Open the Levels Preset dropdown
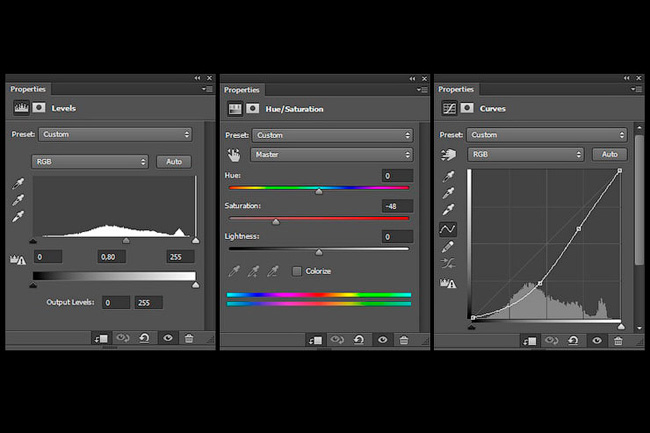 (x=115, y=134)
